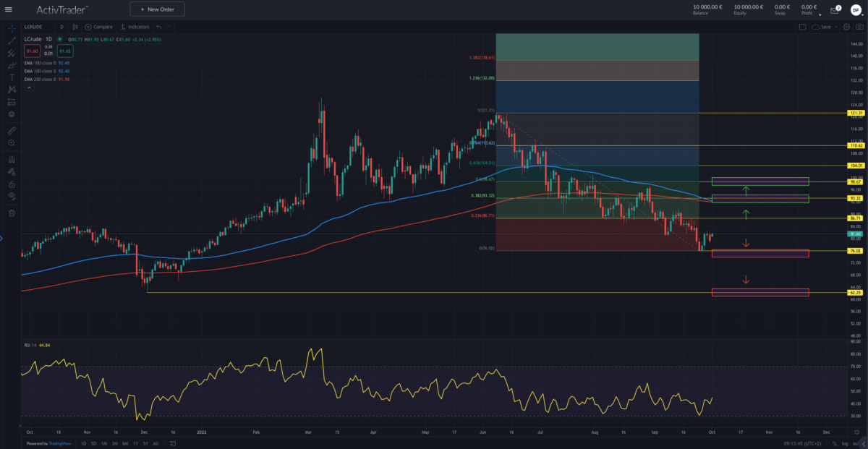Open the Profit dropdown arrow
The height and width of the screenshot is (449, 868).
point(820,14)
